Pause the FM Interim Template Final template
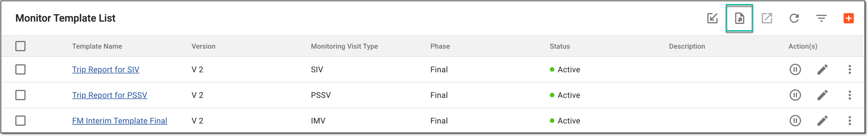The height and width of the screenshot is (136, 868). pyautogui.click(x=795, y=121)
